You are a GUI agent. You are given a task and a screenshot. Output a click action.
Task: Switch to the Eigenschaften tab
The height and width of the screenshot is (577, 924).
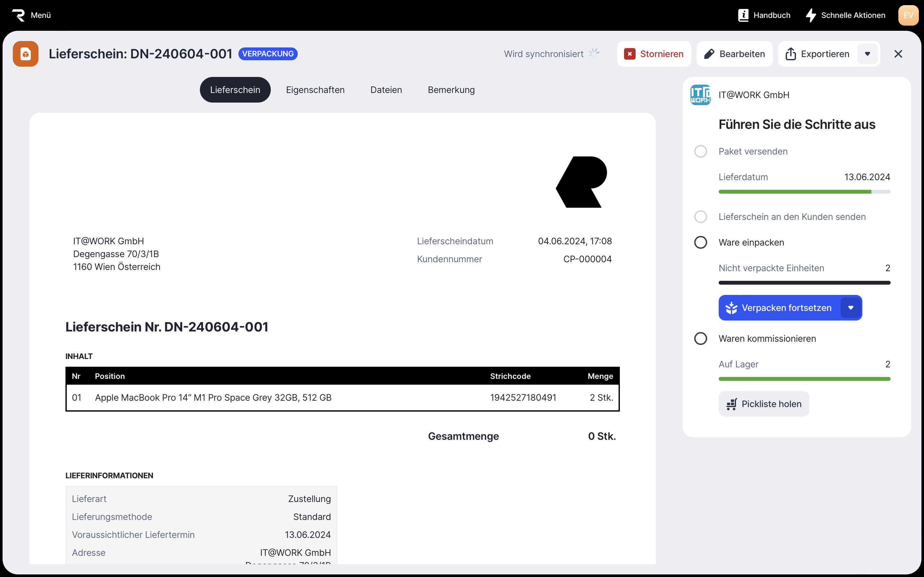click(x=315, y=90)
